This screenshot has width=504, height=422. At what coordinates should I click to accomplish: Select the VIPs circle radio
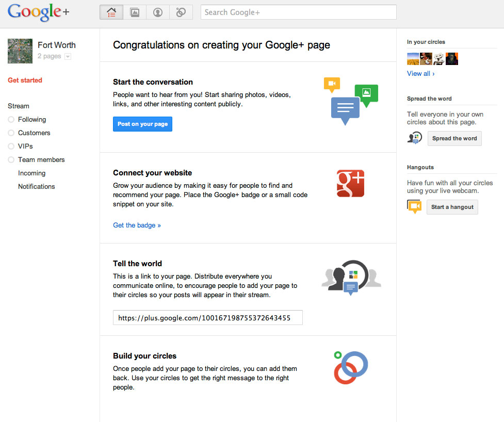pos(11,146)
